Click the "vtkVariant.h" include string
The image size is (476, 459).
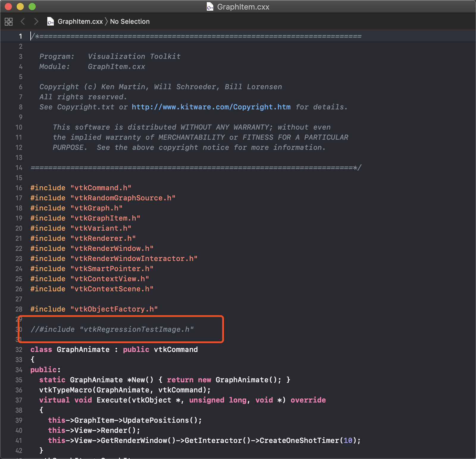pyautogui.click(x=101, y=228)
